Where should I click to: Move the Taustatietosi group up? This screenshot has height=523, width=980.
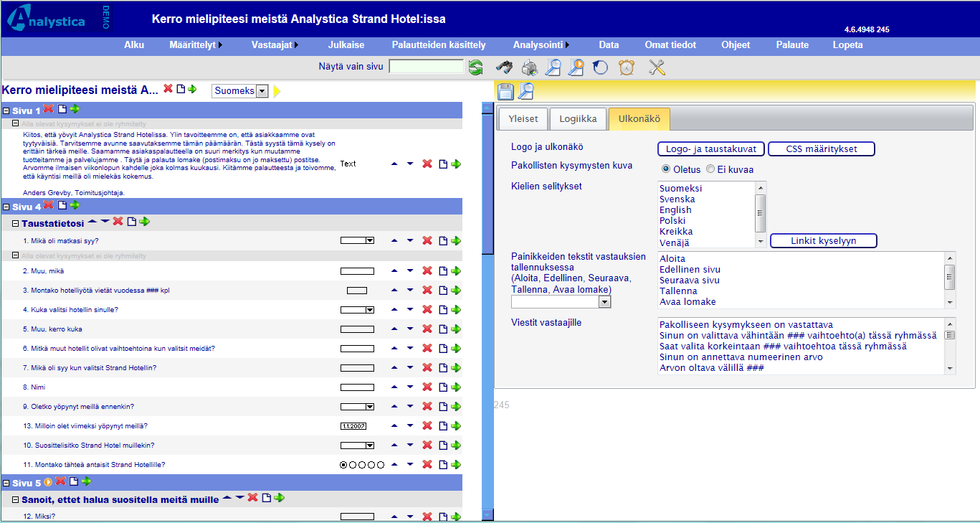[92, 222]
